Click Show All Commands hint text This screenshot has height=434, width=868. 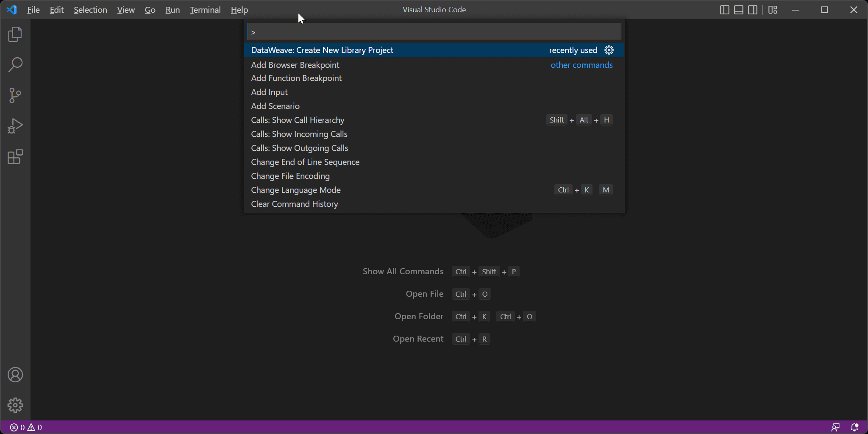(x=403, y=271)
